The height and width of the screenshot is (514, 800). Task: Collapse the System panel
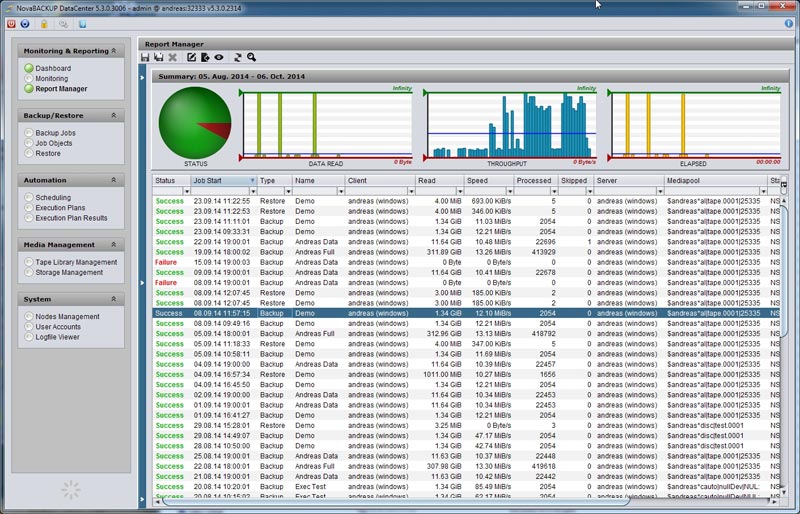point(114,299)
